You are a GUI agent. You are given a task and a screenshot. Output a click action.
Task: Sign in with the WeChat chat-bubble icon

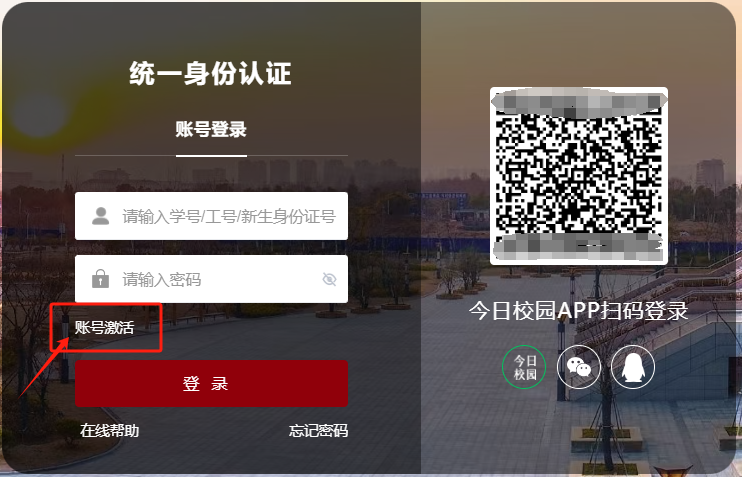tap(579, 367)
